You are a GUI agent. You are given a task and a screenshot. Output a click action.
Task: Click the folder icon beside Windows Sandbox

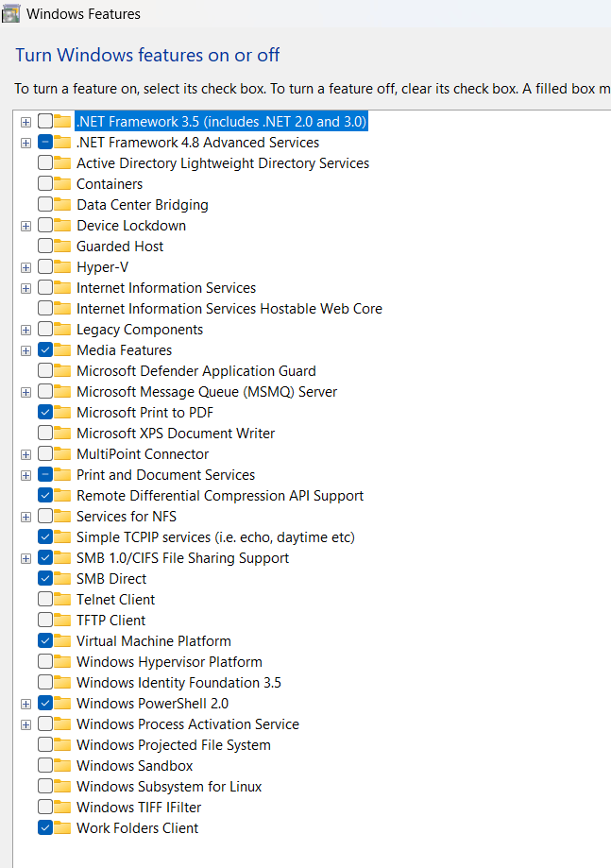point(62,766)
